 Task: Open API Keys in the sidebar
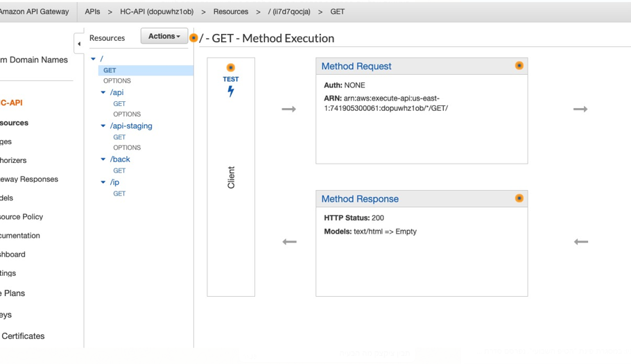6,315
